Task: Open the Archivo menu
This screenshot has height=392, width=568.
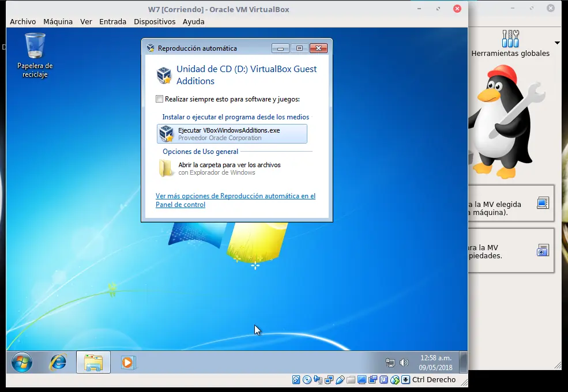Action: [x=23, y=22]
